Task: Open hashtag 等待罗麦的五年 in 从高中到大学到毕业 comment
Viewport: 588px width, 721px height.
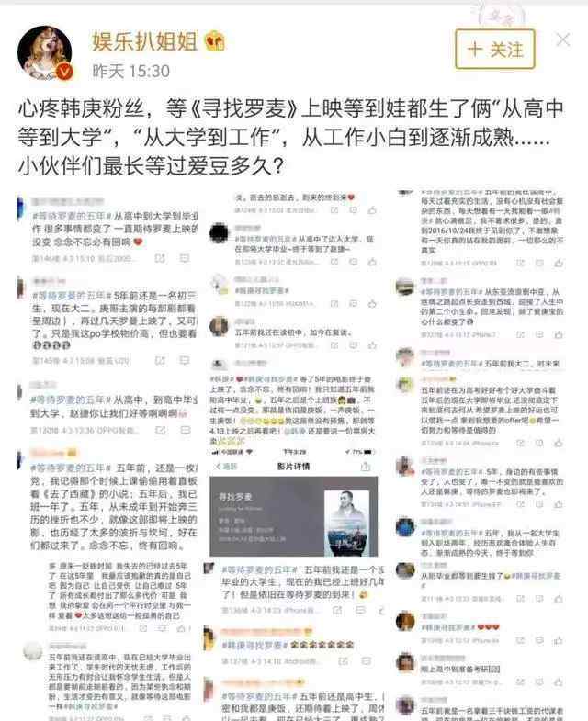Action: point(72,216)
